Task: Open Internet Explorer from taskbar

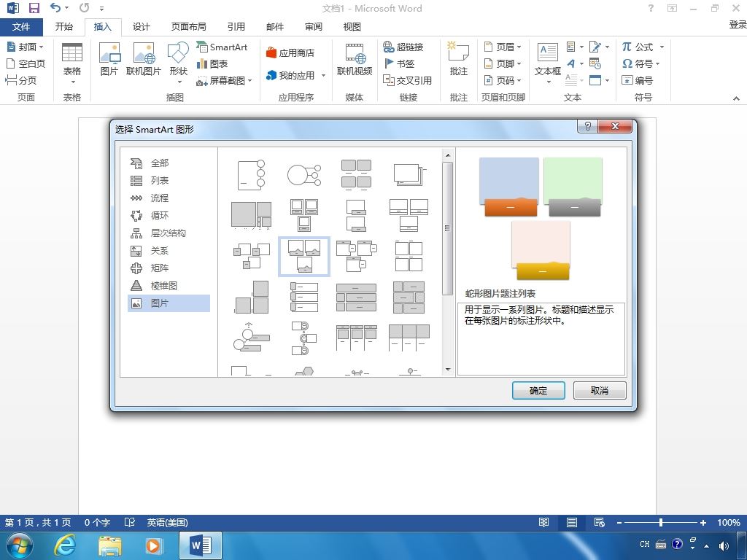Action: [64, 545]
